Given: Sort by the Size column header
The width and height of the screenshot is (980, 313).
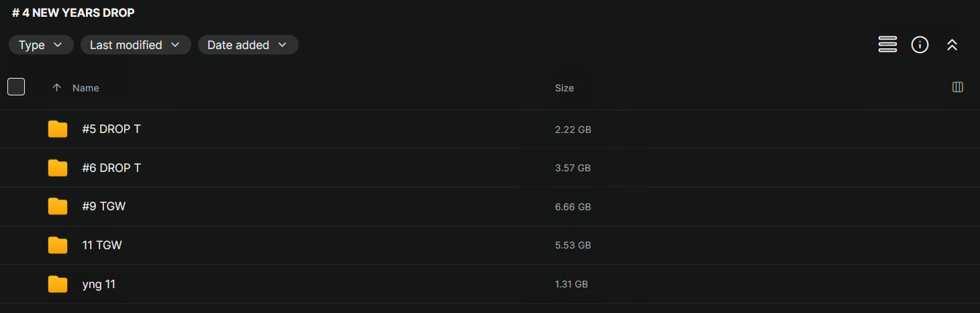Looking at the screenshot, I should tap(565, 88).
